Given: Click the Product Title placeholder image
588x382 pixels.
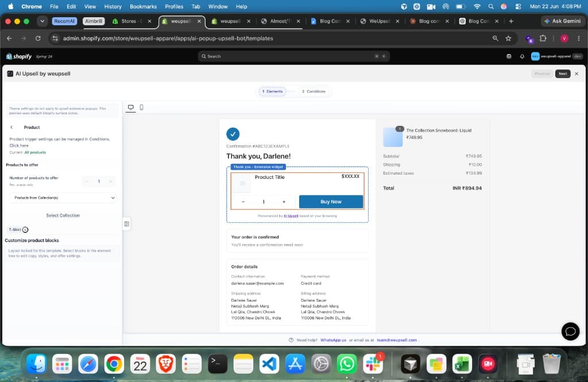Looking at the screenshot, I should point(242,183).
